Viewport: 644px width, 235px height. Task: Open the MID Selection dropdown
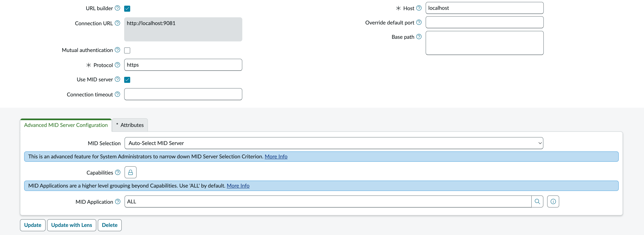point(334,143)
